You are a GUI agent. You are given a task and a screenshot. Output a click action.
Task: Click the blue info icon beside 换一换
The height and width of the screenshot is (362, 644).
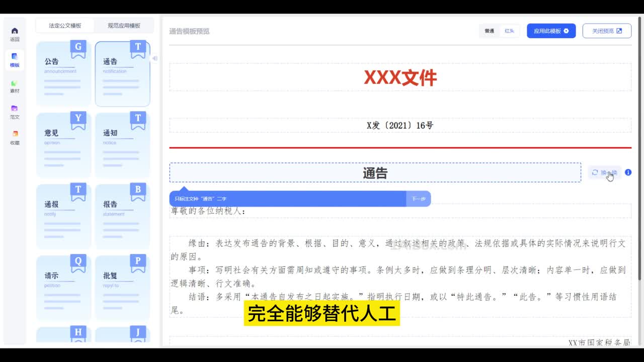click(628, 172)
